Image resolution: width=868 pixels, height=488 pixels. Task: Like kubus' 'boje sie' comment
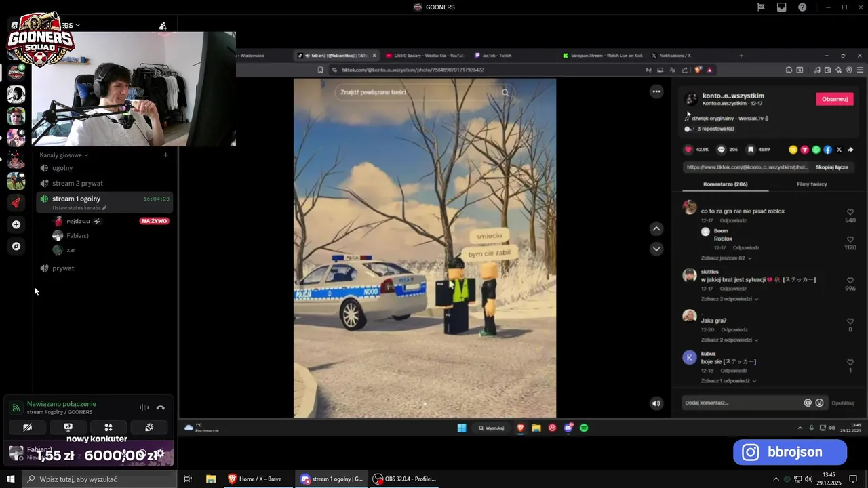point(850,362)
